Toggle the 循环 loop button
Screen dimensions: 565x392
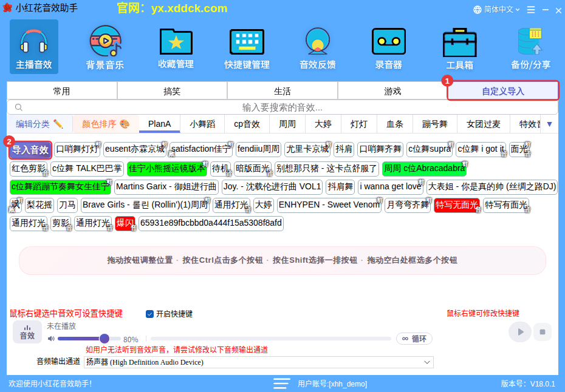point(414,339)
